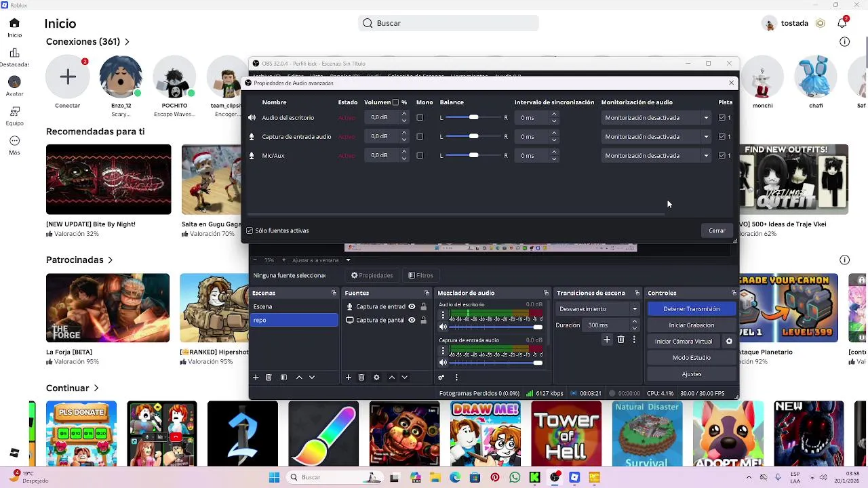Expand the Patrocinadas section
Screen dimensions: 868x488
coord(110,260)
